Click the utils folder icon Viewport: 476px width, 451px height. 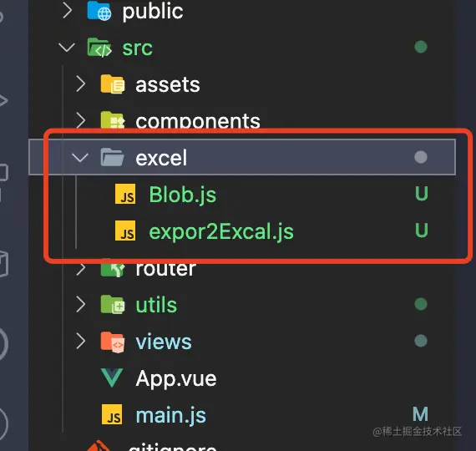(x=113, y=304)
